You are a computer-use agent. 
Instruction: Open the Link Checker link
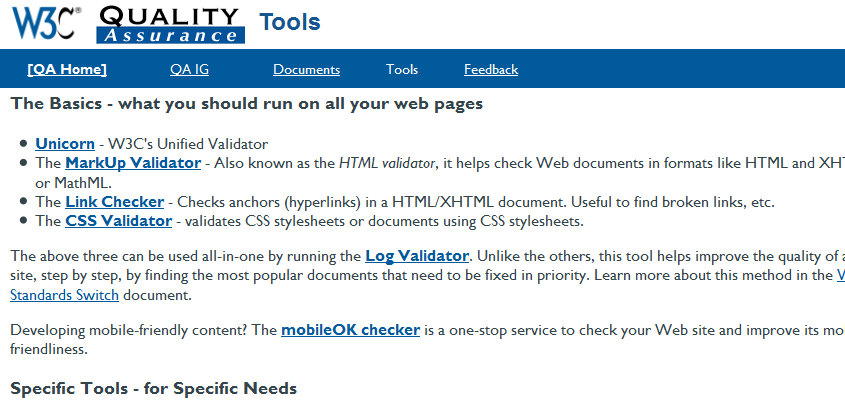pos(115,202)
